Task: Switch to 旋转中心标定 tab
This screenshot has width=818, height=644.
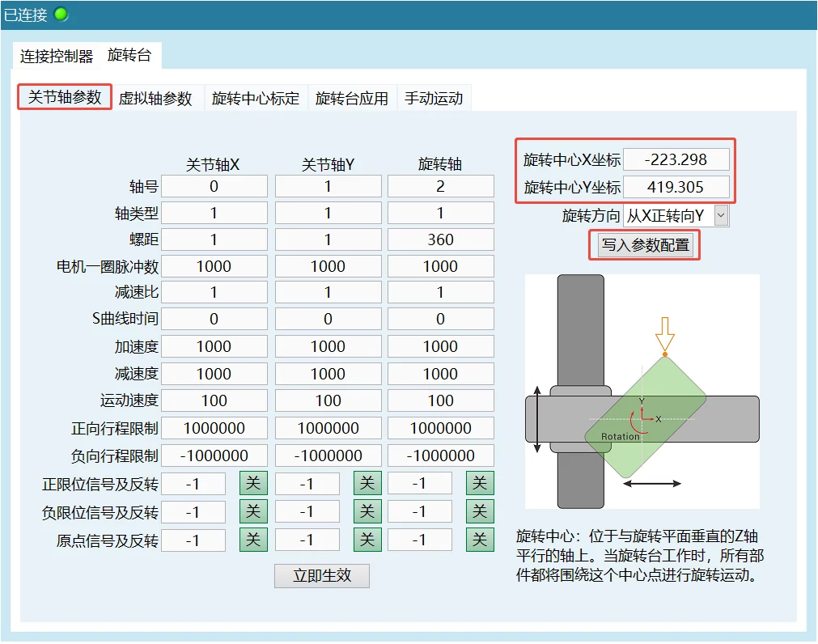Action: 256,98
